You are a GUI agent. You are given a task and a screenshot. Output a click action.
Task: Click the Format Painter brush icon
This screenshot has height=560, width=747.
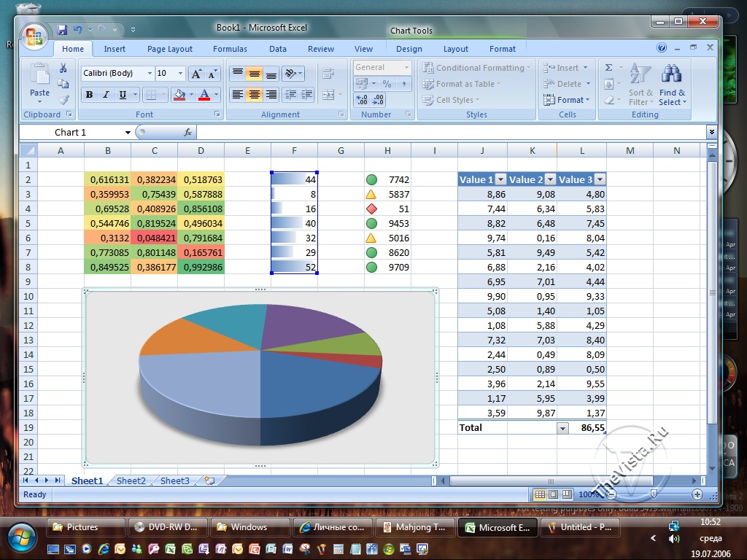point(63,100)
